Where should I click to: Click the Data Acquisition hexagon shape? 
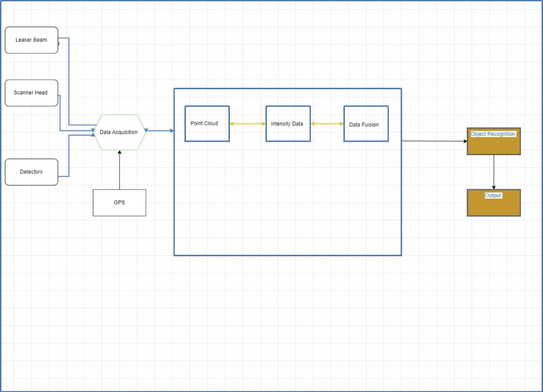[119, 132]
